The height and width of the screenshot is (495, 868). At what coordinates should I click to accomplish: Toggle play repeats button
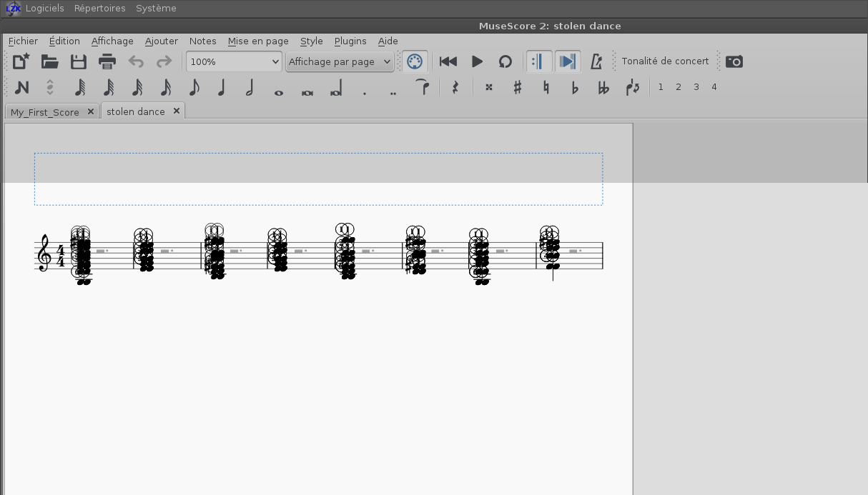(538, 61)
